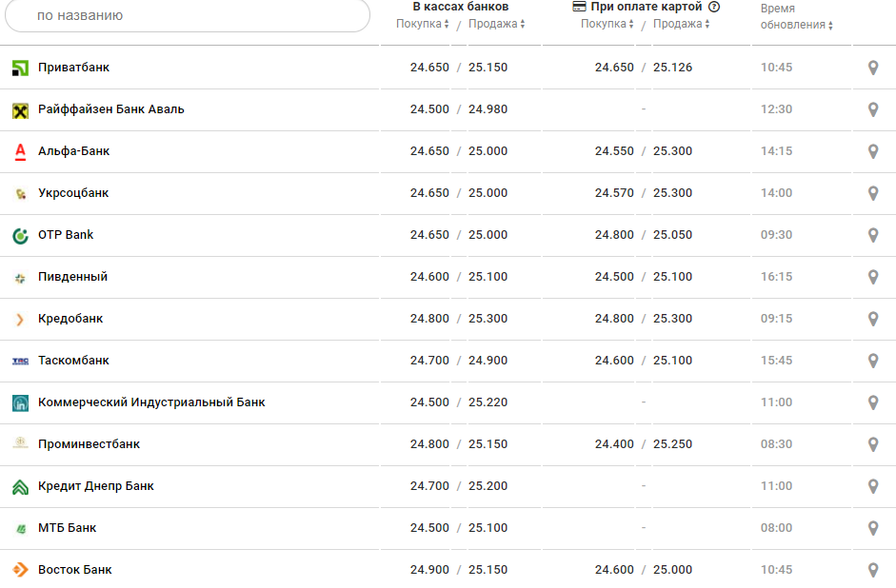Viewport: 896px width, 588px height.
Task: Click the map pin for Проминвестбанк
Action: (873, 444)
